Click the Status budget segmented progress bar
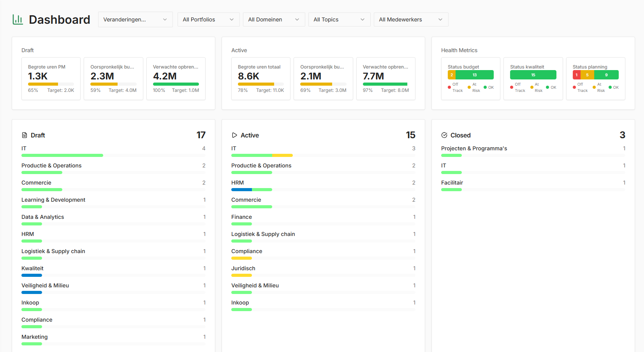Viewport: 644px width, 352px height. coord(470,74)
